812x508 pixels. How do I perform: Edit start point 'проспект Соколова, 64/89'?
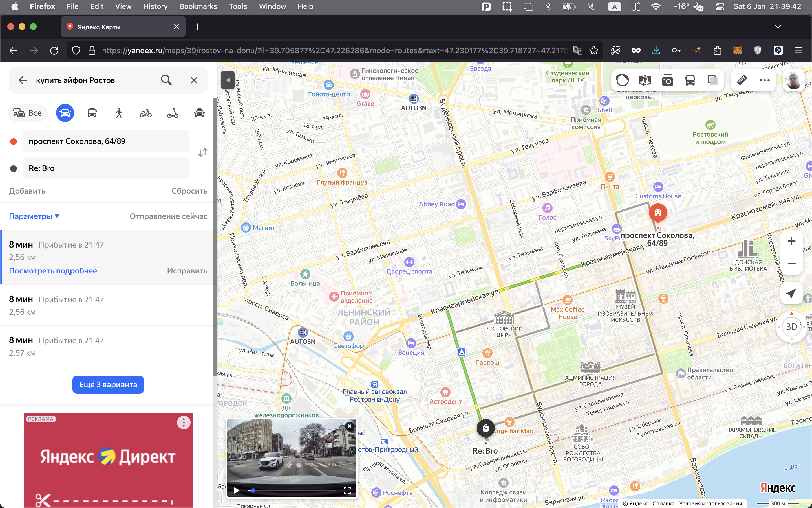click(106, 141)
